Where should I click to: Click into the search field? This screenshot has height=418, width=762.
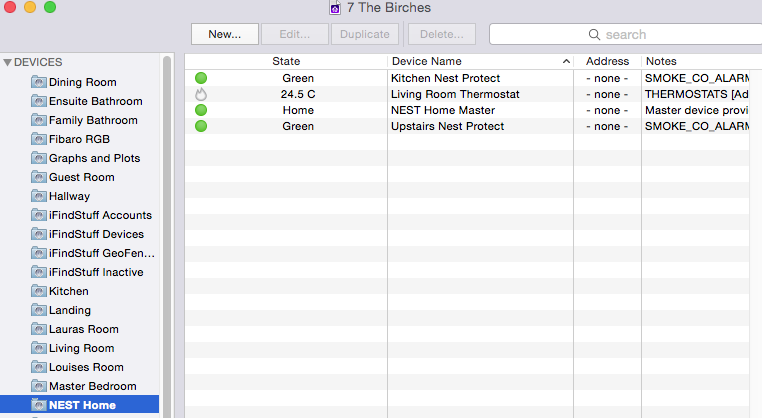(x=625, y=34)
